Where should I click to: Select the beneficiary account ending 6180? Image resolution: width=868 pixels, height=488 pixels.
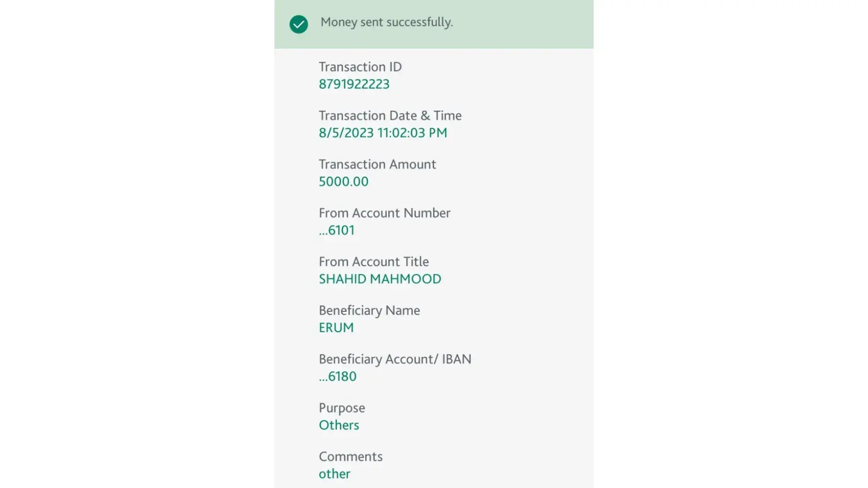click(x=338, y=377)
